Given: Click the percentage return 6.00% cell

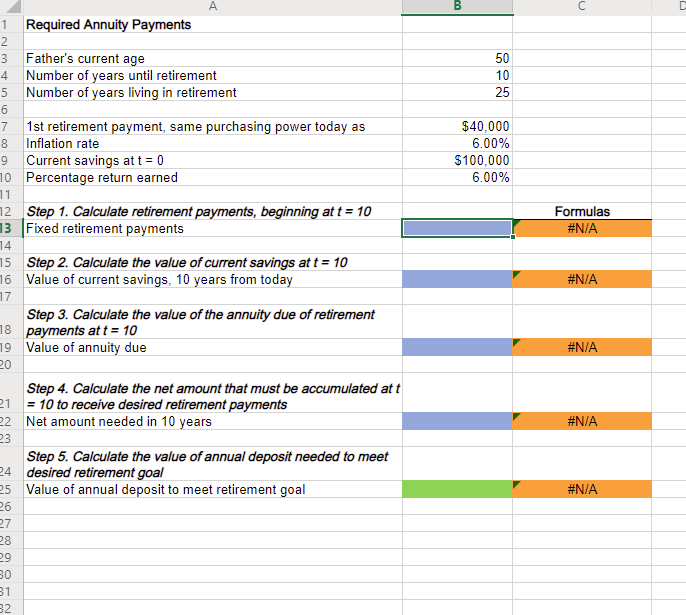Looking at the screenshot, I should [x=457, y=178].
